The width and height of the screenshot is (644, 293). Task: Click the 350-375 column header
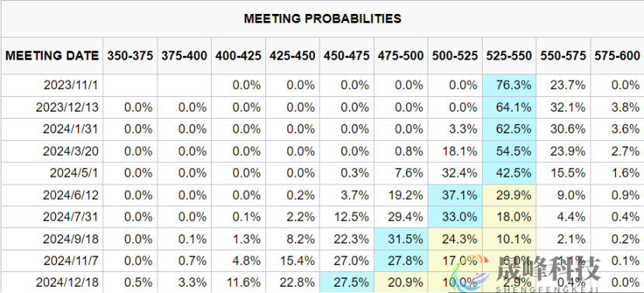pyautogui.click(x=130, y=56)
